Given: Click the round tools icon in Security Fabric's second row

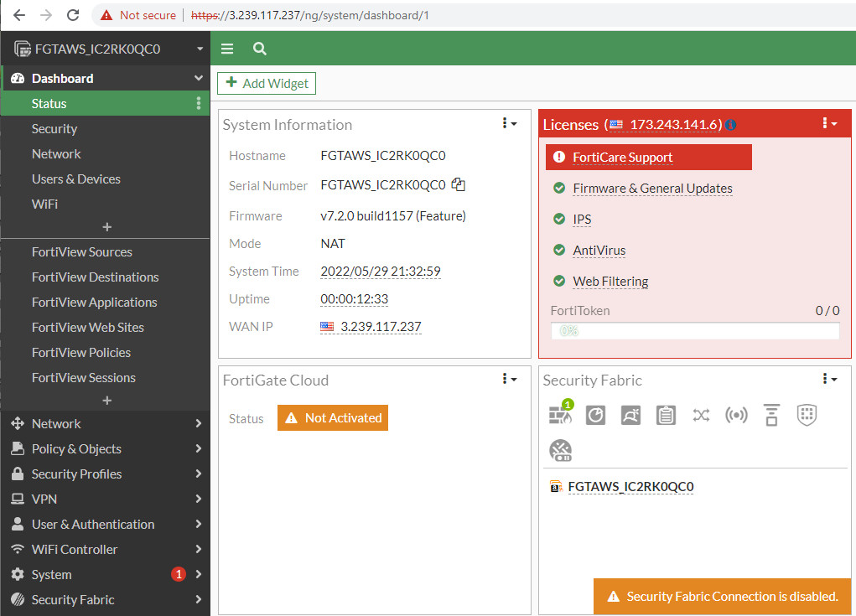Looking at the screenshot, I should pos(561,451).
